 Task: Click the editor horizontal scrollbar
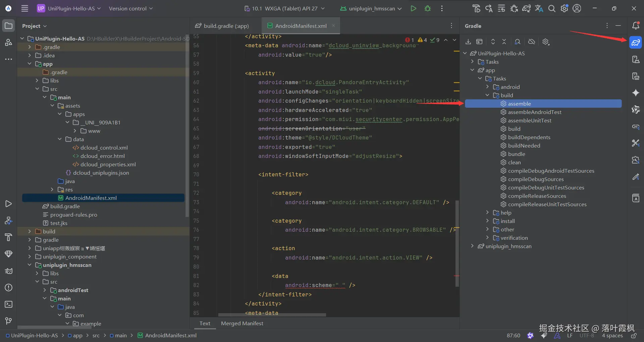click(x=272, y=315)
